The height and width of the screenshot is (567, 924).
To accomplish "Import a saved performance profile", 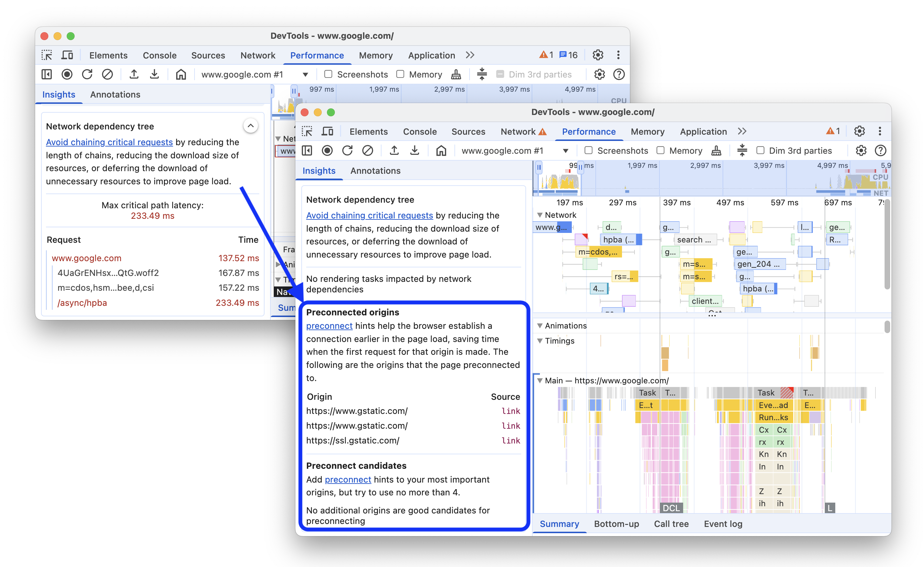I will [x=394, y=150].
